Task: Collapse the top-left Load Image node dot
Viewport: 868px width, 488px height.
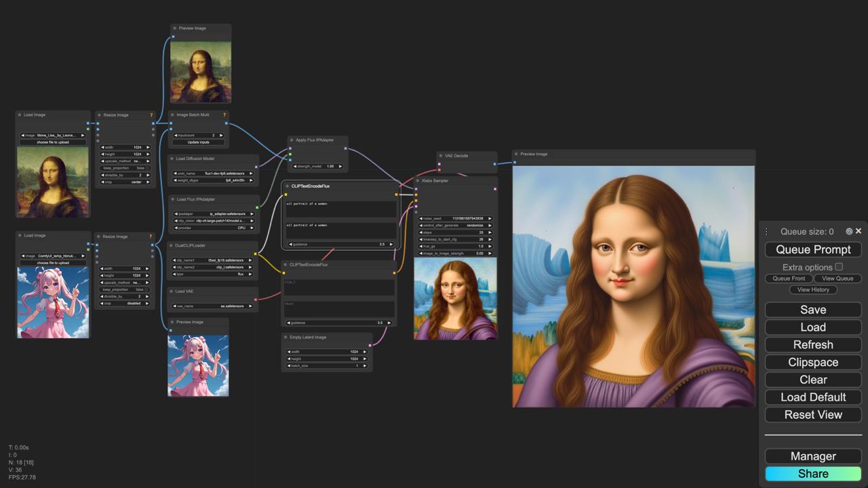Action: click(x=21, y=113)
